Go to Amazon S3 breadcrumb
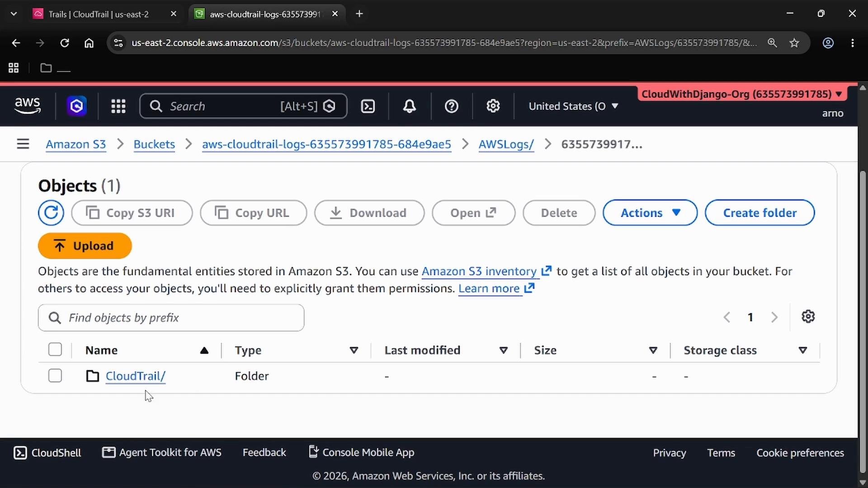 (x=76, y=144)
